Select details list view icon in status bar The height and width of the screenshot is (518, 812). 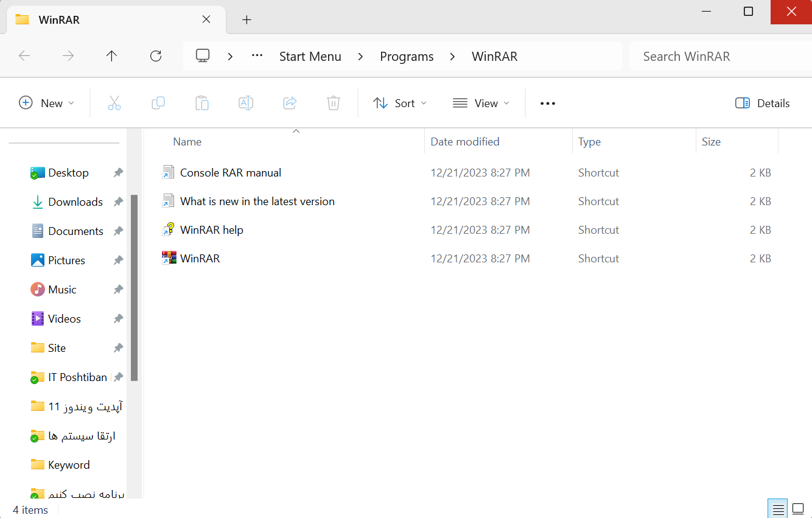coord(777,509)
